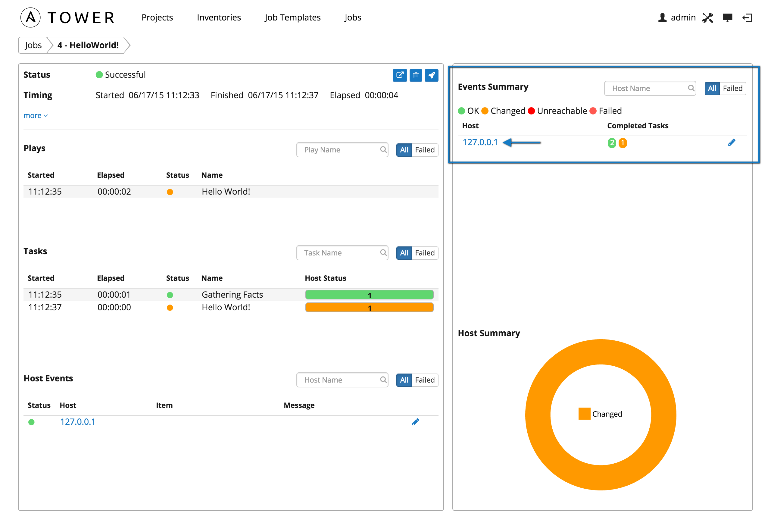Select All filter in Host Events section
This screenshot has width=771, height=532.
coord(404,380)
